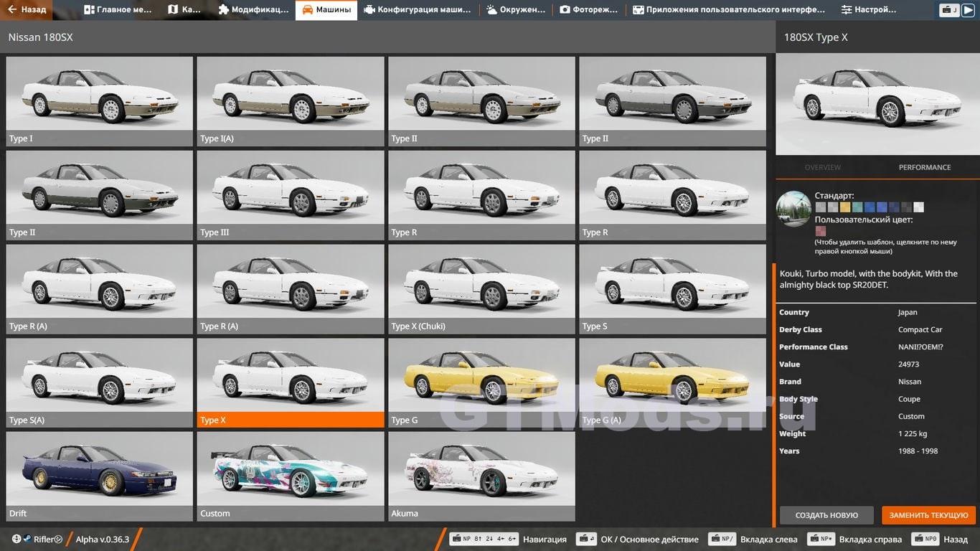Click the Body Style Coupe row
The width and height of the screenshot is (980, 551).
point(877,399)
